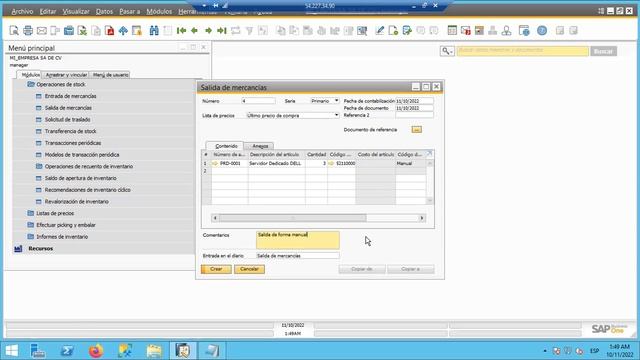This screenshot has width=640, height=360.
Task: Open the Datos menu
Action: tap(104, 11)
